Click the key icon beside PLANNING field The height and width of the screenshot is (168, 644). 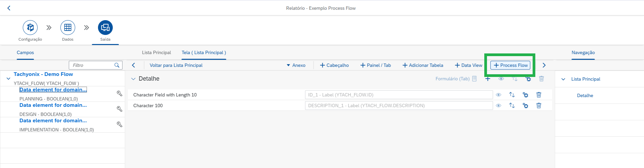119,93
